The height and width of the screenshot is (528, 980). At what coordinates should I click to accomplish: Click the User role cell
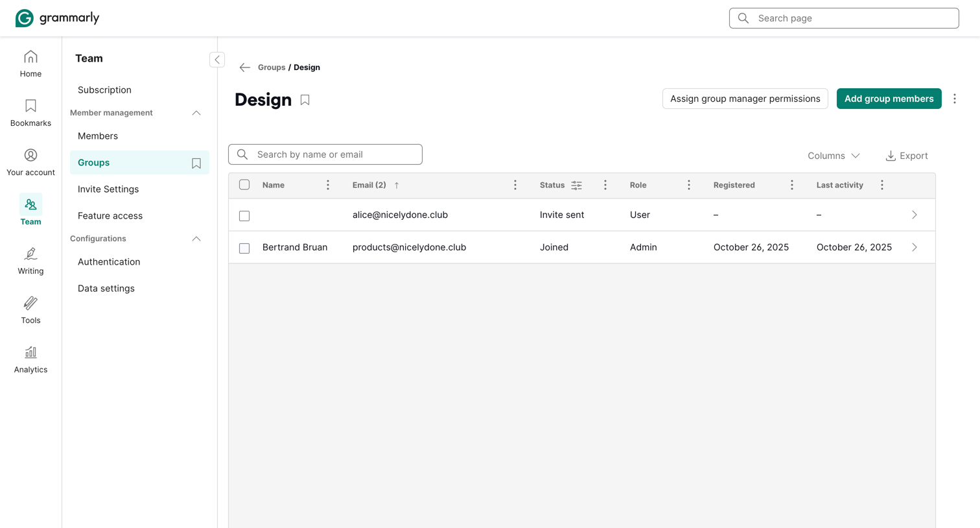[x=640, y=215]
